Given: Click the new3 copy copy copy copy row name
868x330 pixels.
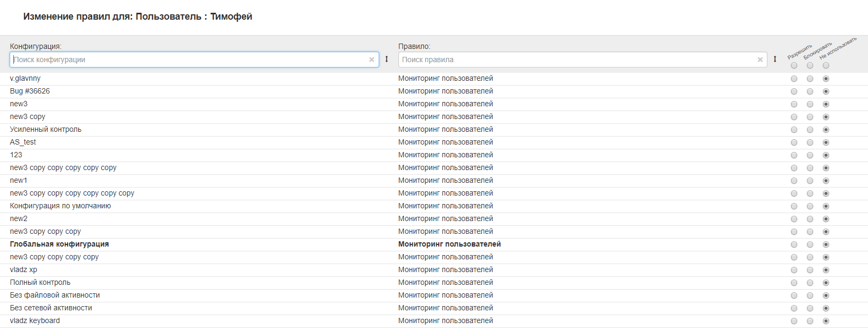Looking at the screenshot, I should pyautogui.click(x=54, y=257).
